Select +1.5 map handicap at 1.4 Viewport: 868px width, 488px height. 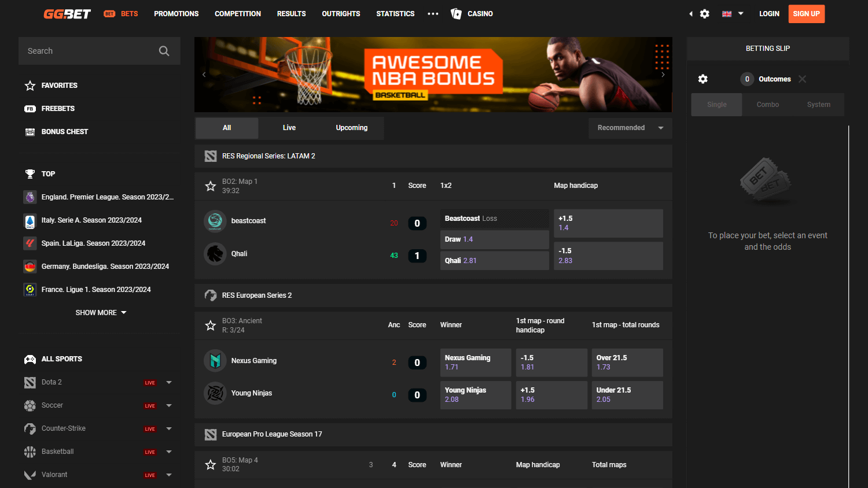coord(608,223)
